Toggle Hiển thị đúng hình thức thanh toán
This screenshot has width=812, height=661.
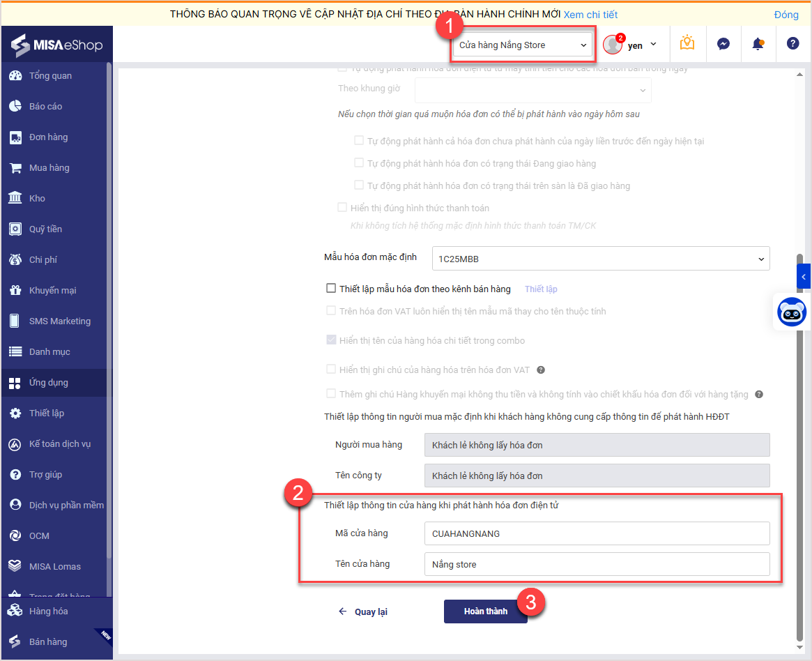tap(342, 207)
